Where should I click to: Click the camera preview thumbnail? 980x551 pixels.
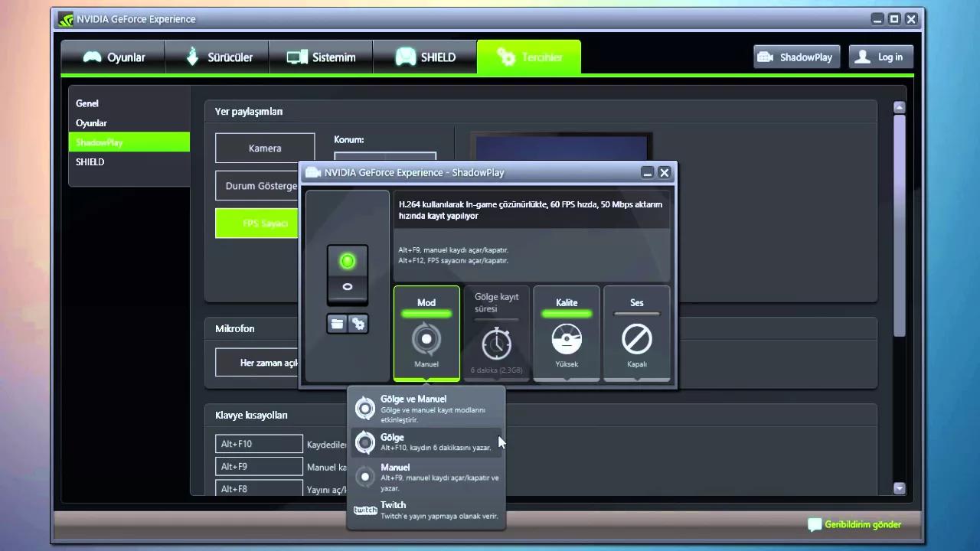pos(561,148)
